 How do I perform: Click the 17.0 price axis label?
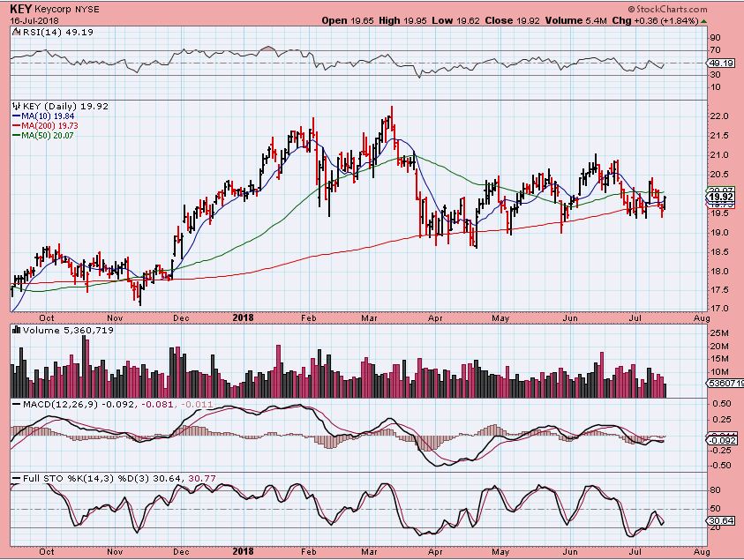tap(720, 308)
